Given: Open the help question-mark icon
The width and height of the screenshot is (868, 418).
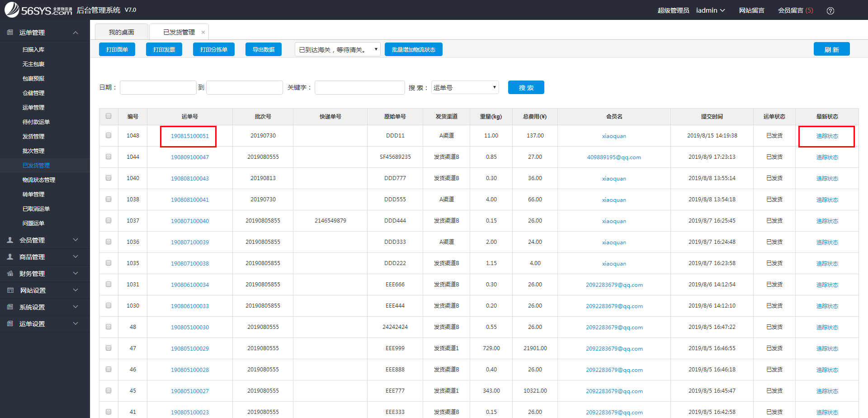Looking at the screenshot, I should click(x=830, y=10).
